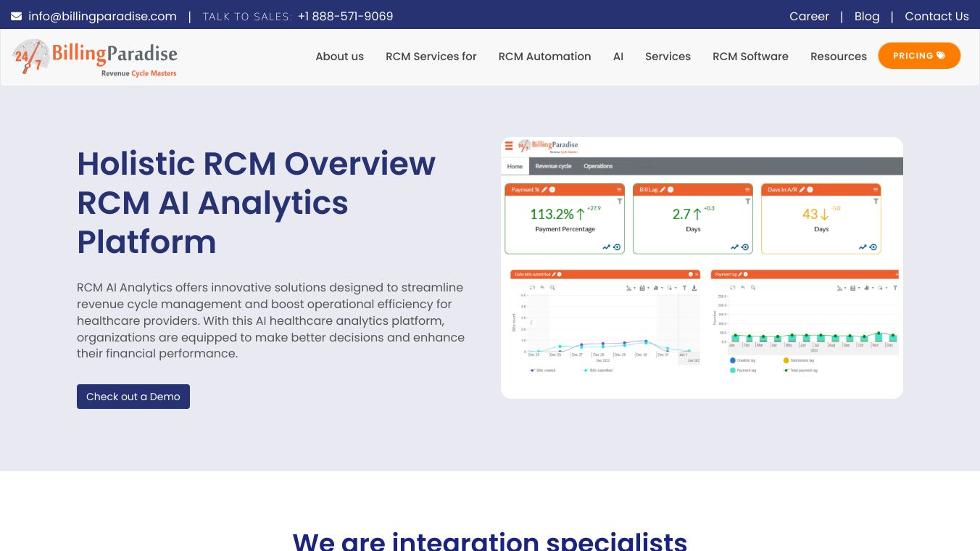Click the hamburger menu icon in the dashboard preview
980x551 pixels.
[509, 146]
